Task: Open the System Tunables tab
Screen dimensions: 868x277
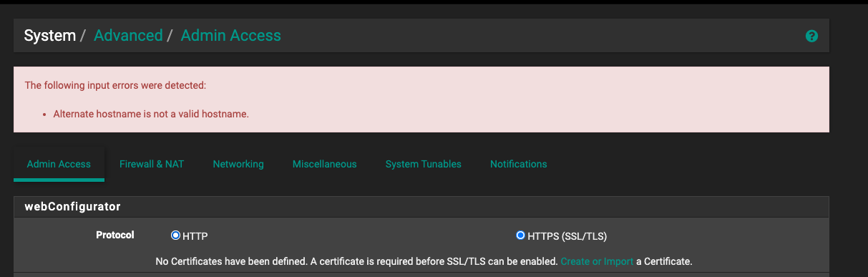Action: point(424,164)
